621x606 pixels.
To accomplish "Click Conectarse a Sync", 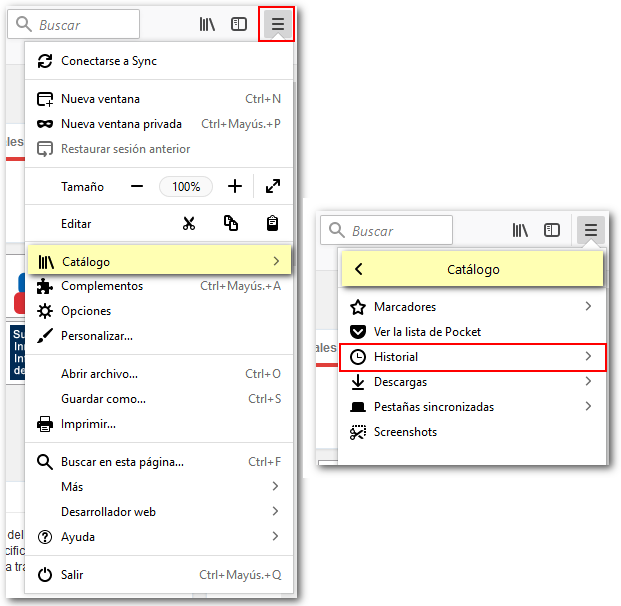I will [x=108, y=61].
